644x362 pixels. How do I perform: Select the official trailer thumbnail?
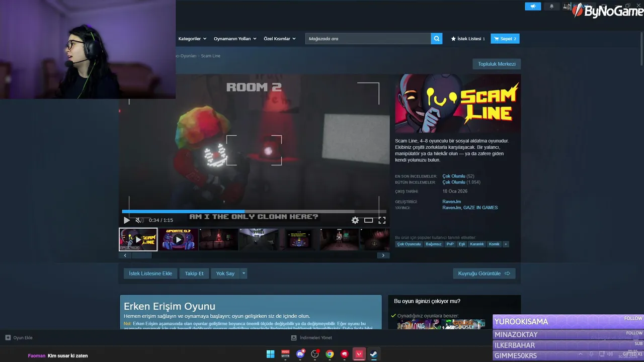[138, 239]
